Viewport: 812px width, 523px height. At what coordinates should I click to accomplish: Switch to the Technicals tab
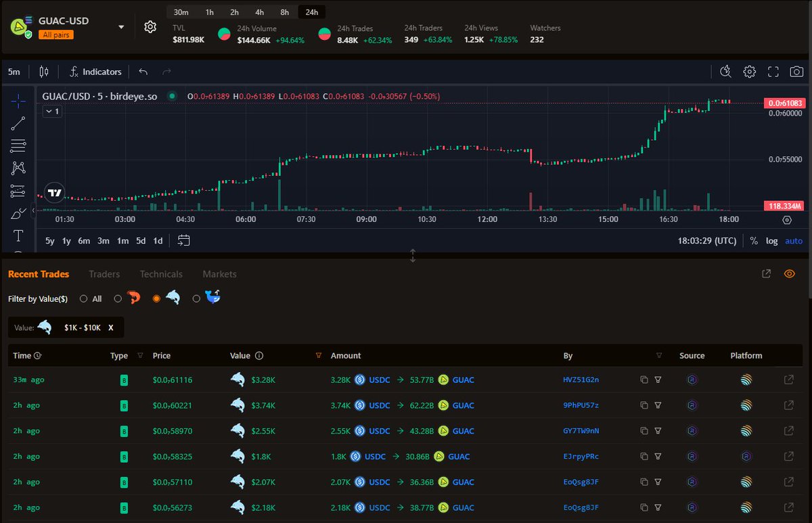coord(161,274)
